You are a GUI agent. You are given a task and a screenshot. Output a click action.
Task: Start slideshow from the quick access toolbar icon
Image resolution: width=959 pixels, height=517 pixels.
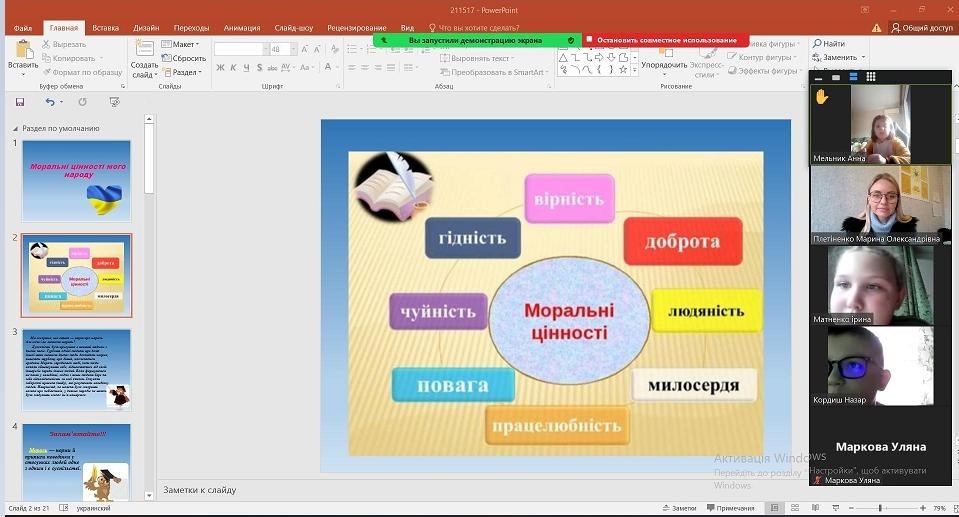114,102
